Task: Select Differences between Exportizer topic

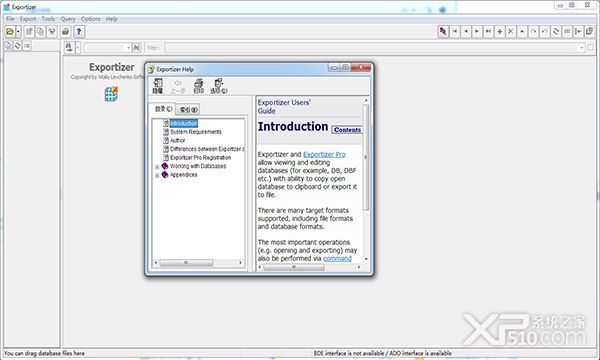Action: click(207, 149)
